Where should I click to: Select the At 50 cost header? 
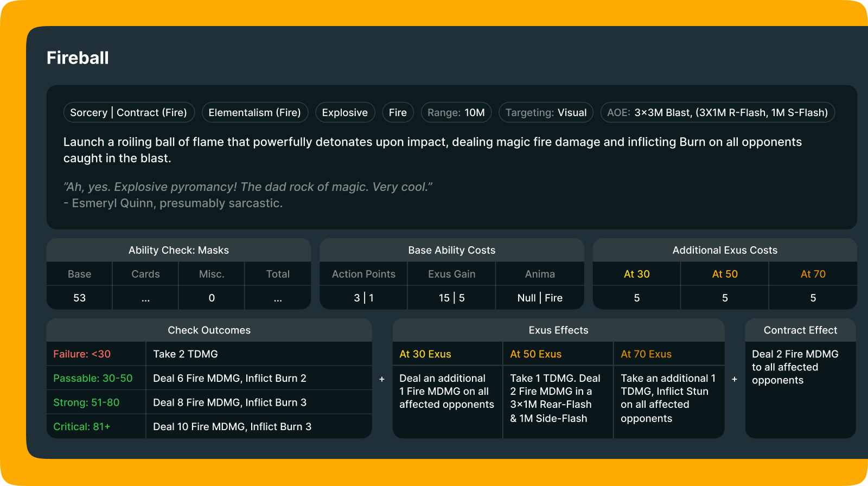tap(725, 274)
